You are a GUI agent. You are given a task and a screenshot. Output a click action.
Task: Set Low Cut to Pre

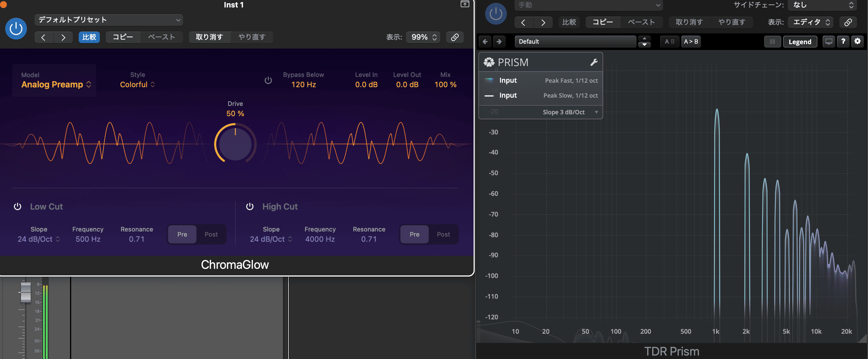[x=182, y=234]
